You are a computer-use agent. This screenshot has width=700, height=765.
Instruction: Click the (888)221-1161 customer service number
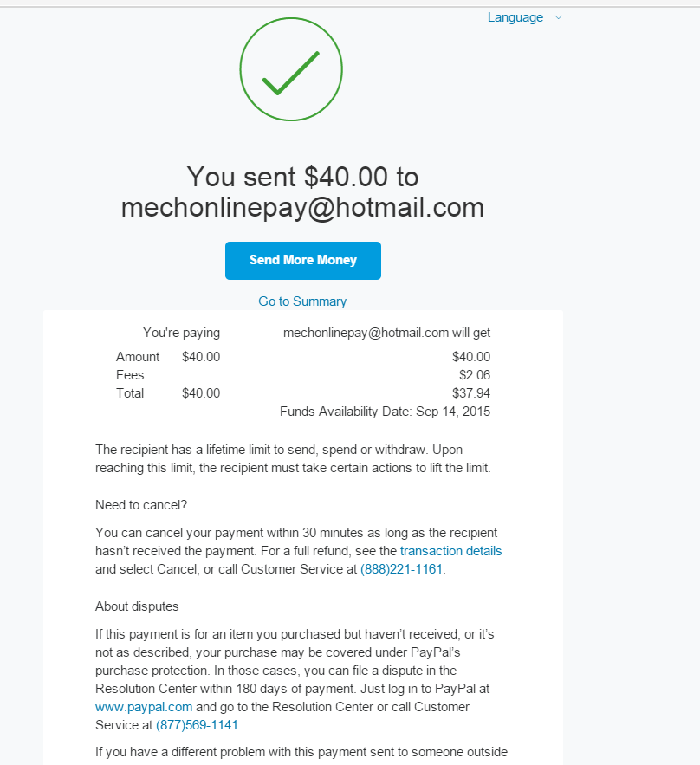tap(401, 569)
